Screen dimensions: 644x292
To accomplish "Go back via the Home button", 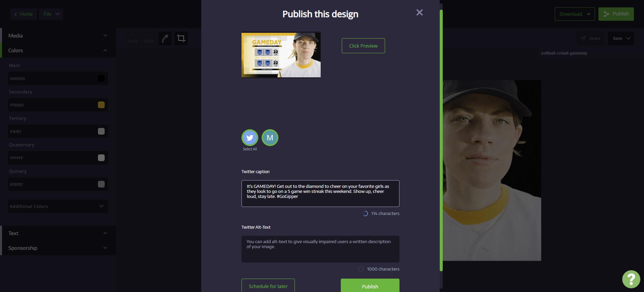I will tap(23, 14).
